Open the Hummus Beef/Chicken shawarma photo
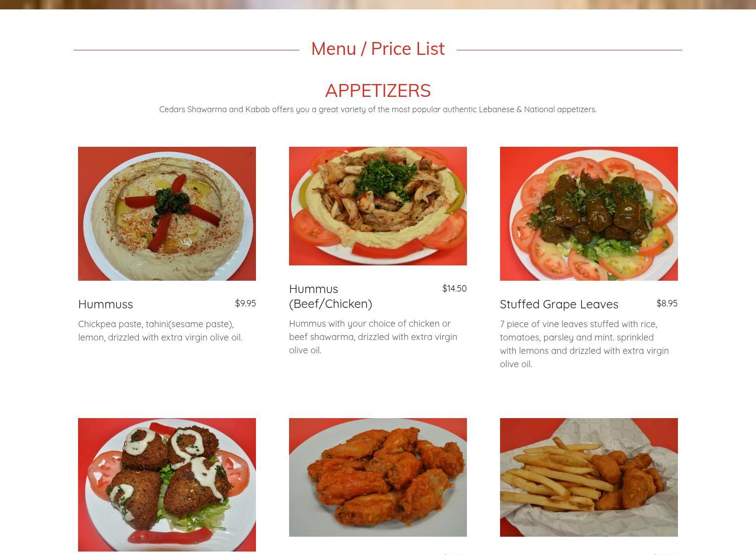This screenshot has height=555, width=756. pyautogui.click(x=378, y=206)
